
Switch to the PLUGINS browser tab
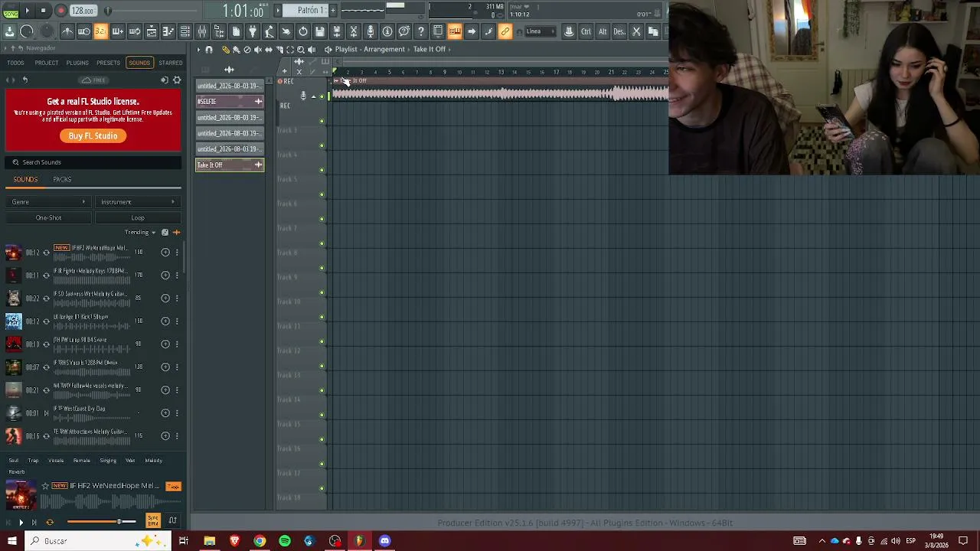tap(77, 63)
